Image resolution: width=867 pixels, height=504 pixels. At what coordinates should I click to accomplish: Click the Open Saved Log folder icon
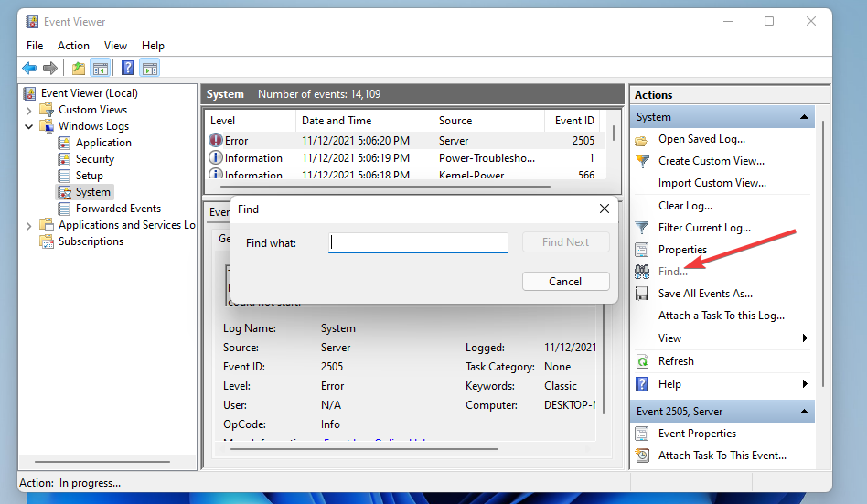641,139
